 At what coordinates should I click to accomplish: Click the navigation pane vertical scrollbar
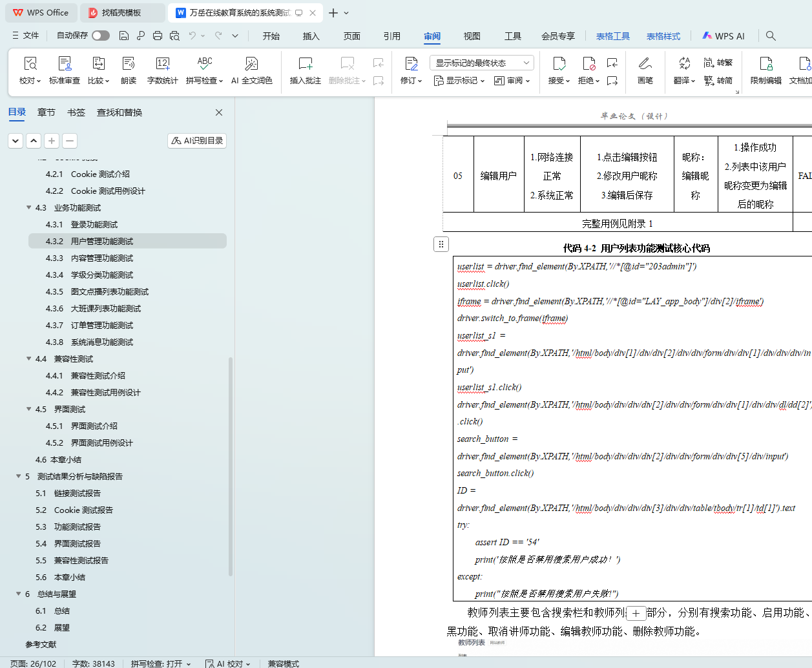pyautogui.click(x=231, y=465)
